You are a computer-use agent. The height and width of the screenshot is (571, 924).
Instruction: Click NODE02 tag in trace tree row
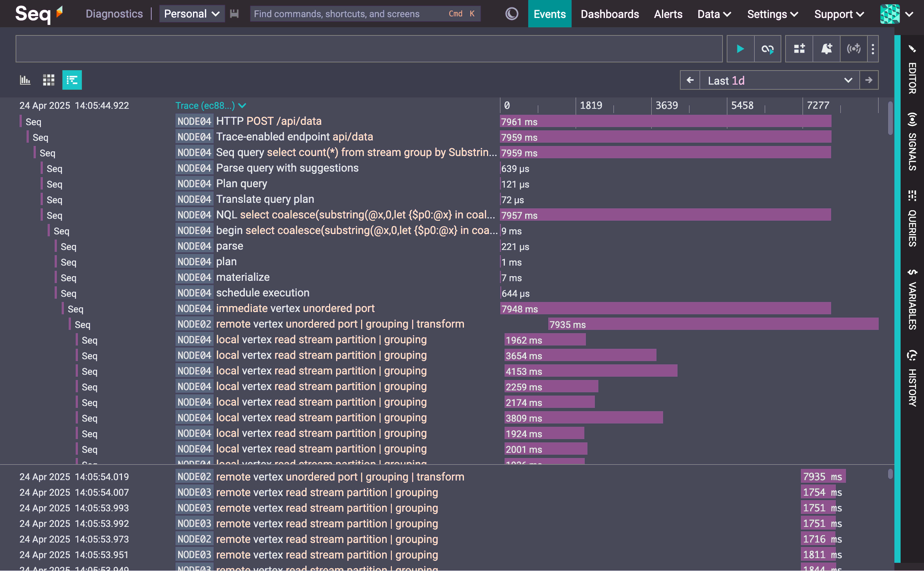pos(194,324)
